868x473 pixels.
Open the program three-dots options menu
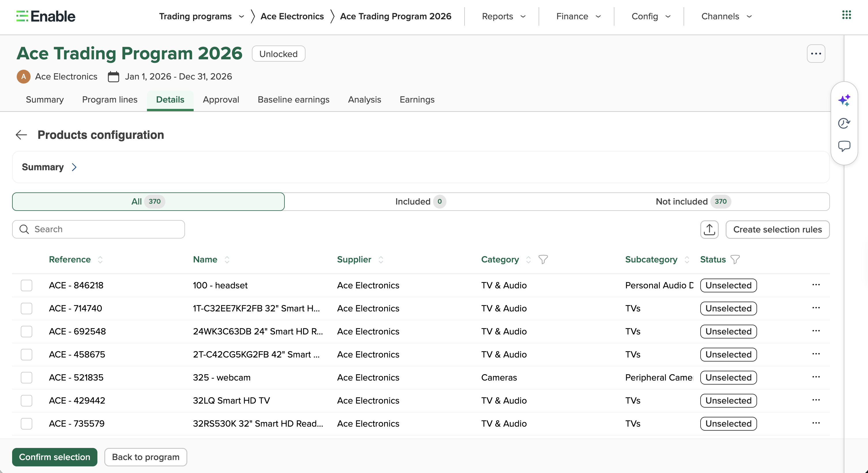[x=816, y=54]
